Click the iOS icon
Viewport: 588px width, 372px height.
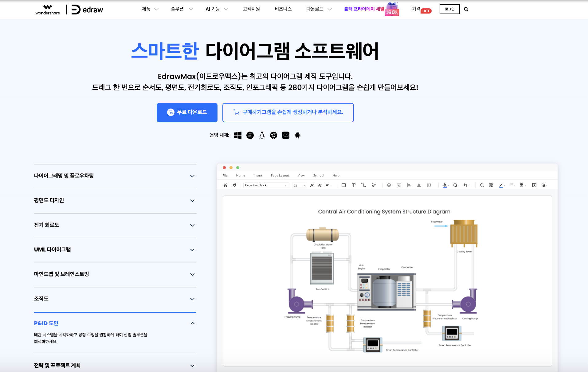(x=286, y=135)
